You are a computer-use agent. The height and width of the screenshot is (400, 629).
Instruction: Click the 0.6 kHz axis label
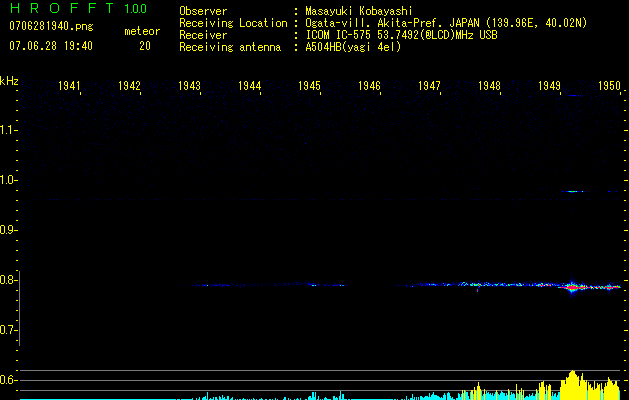coord(8,380)
